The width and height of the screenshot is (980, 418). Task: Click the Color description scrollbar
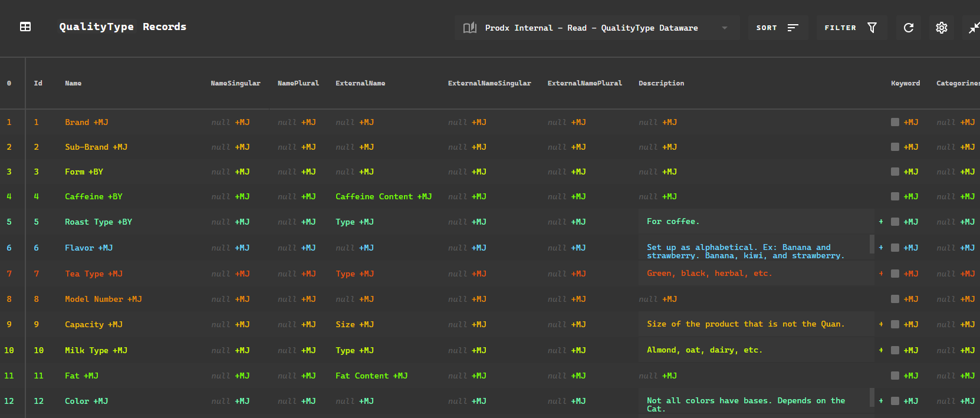(872, 397)
